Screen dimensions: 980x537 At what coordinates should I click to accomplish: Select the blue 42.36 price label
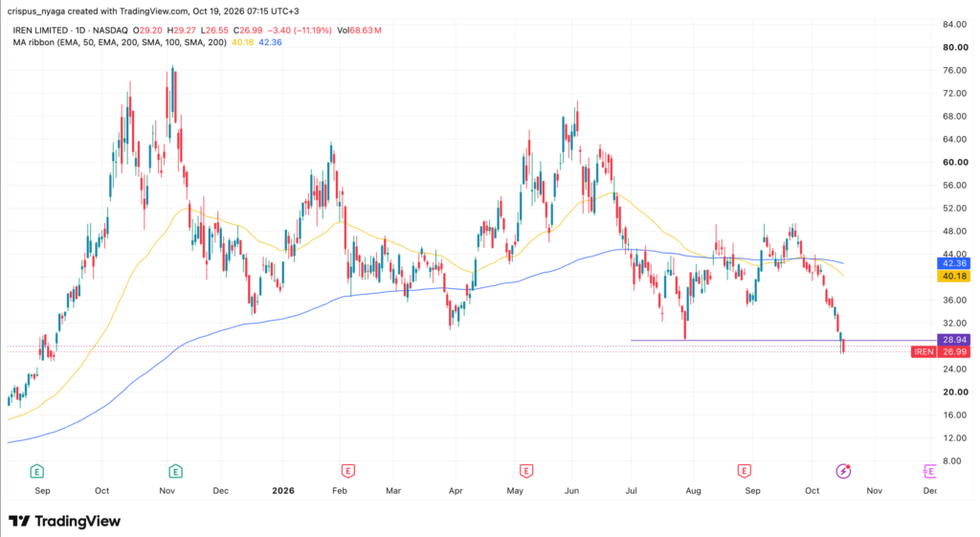tap(954, 264)
